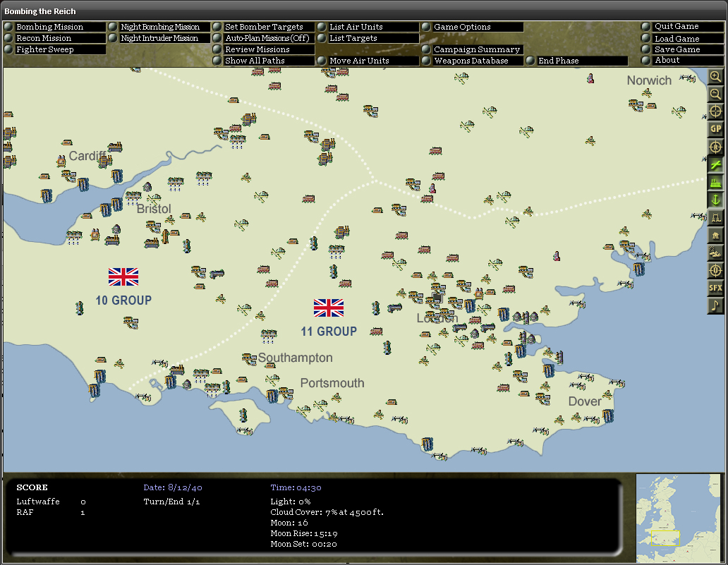
Task: Toggle the searchlight display icon above the U crosshair
Action: coord(715,253)
